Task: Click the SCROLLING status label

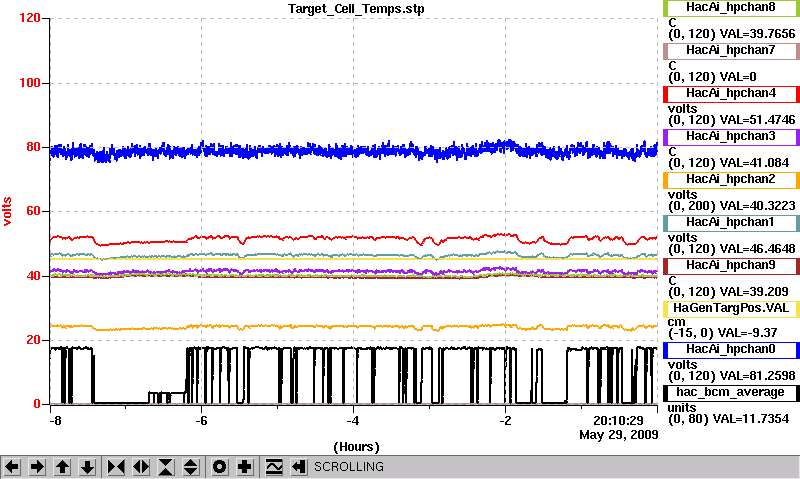Action: pos(349,467)
